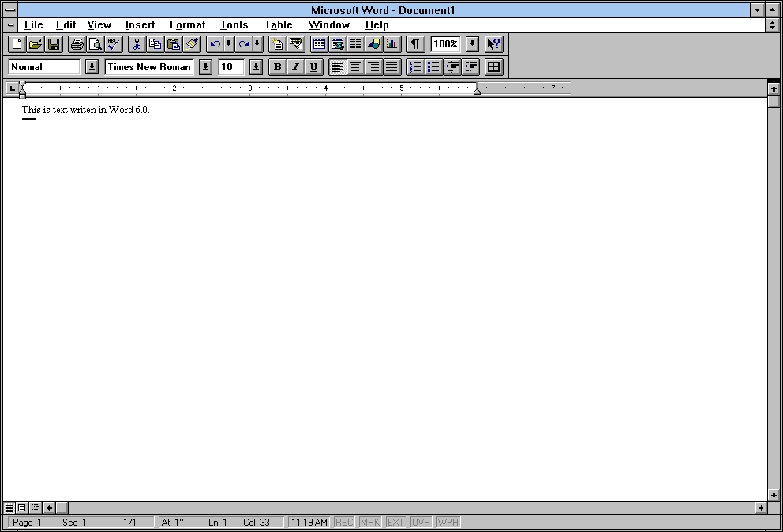Expand the 100% zoom dropdown

472,44
